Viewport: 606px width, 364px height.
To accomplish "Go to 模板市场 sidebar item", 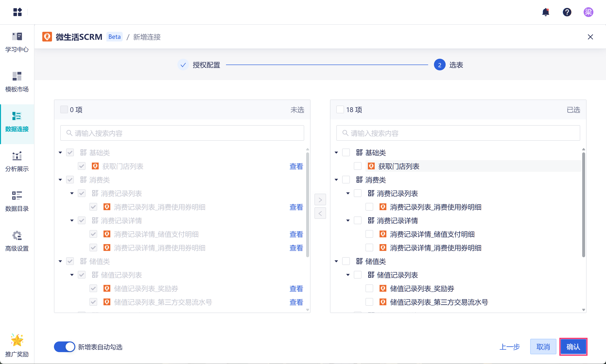I will [x=17, y=82].
